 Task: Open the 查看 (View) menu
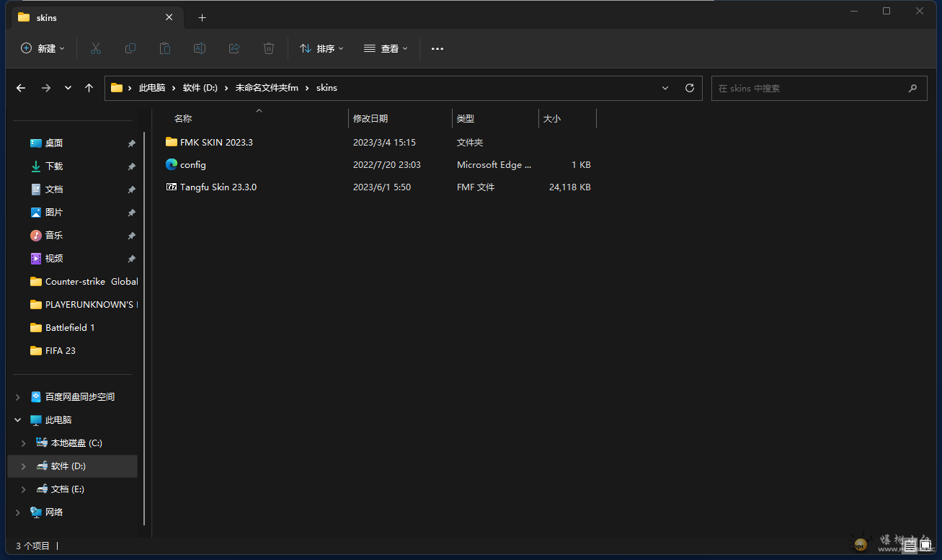(x=386, y=48)
